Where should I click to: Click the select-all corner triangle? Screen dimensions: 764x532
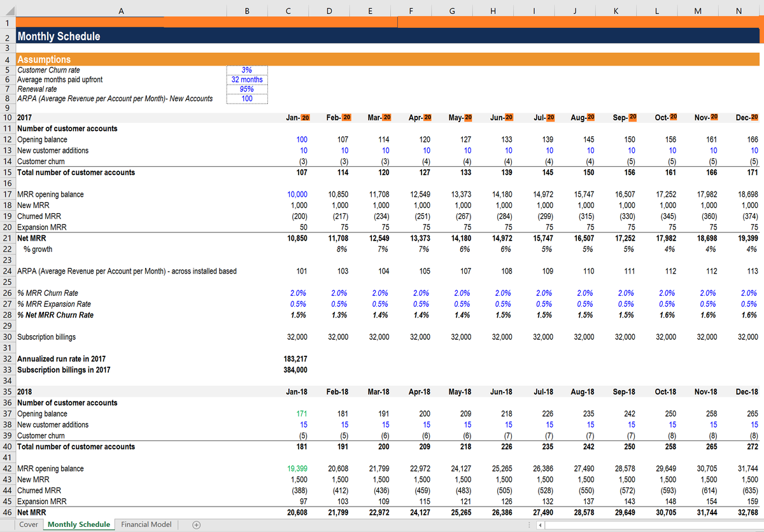click(x=8, y=10)
